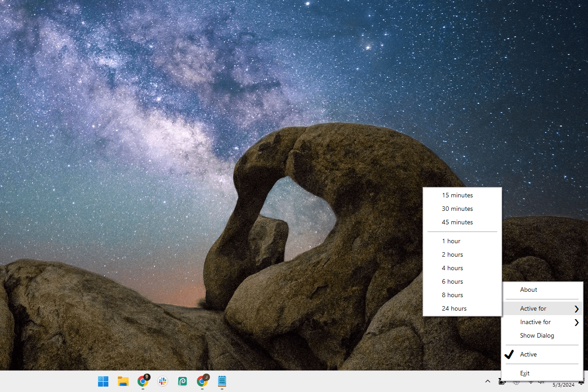588x392 pixels.
Task: Choose Show Dialog from the tray menu
Action: [537, 335]
